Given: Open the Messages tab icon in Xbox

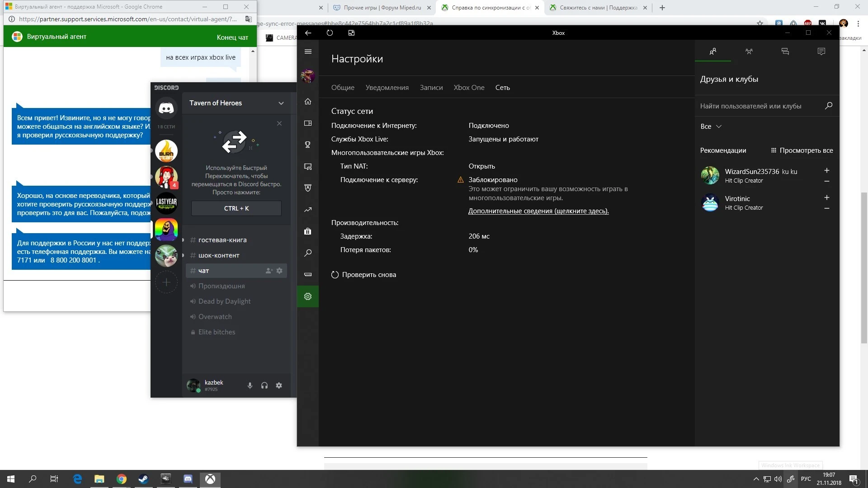Looking at the screenshot, I should coord(785,52).
